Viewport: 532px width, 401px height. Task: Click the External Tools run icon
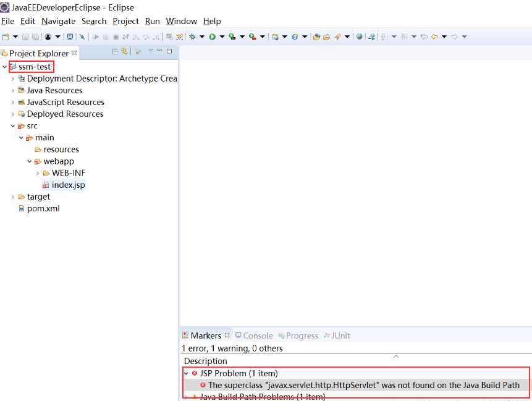coord(253,36)
